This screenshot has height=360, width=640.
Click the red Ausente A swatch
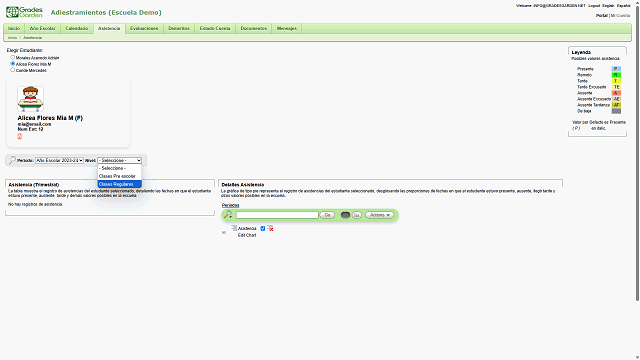(x=616, y=93)
